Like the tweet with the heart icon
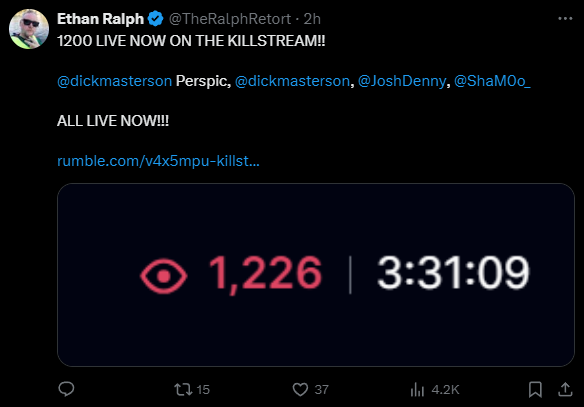This screenshot has width=584, height=407. [x=300, y=389]
